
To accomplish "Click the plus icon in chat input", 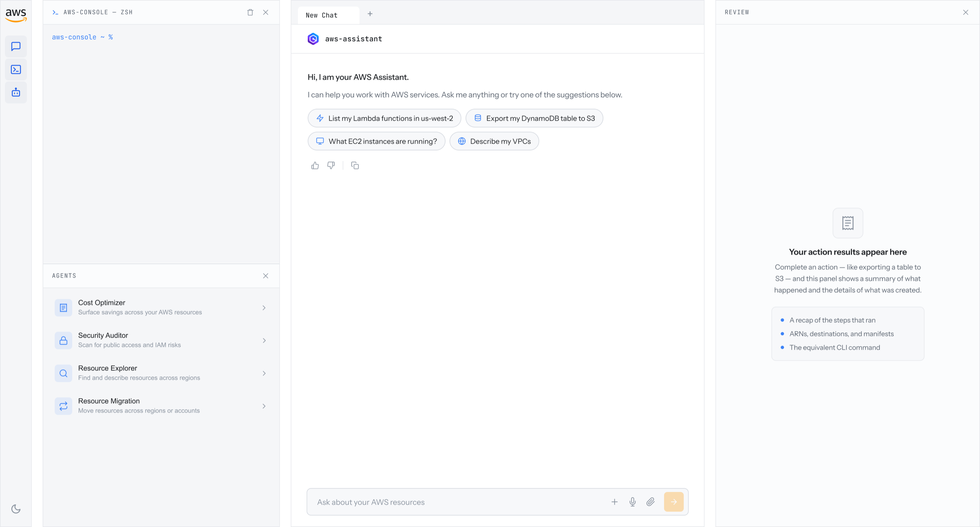I will pyautogui.click(x=614, y=502).
